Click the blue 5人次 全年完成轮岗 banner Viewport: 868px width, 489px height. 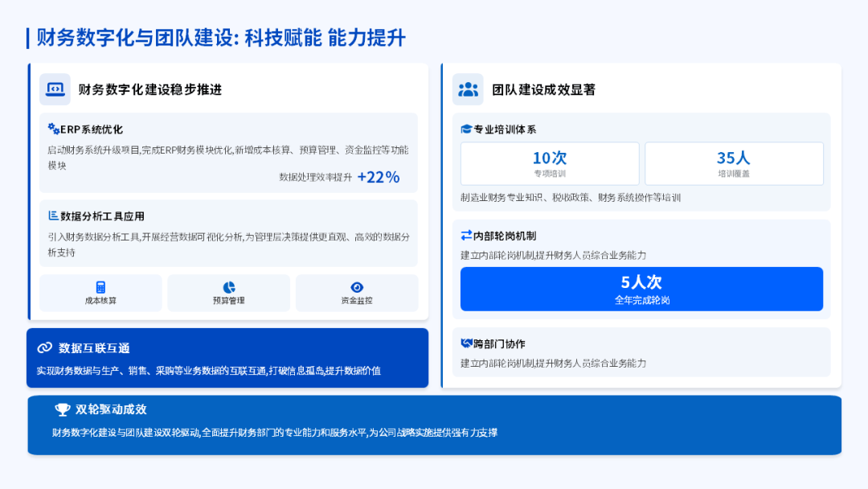(x=641, y=289)
